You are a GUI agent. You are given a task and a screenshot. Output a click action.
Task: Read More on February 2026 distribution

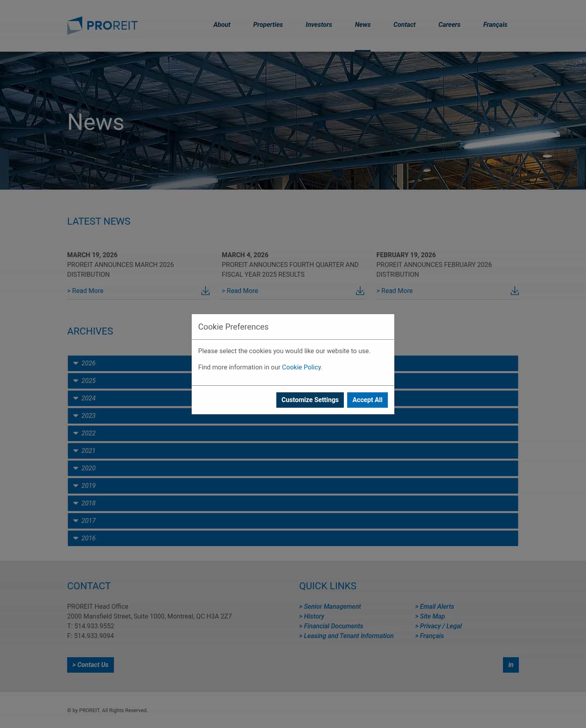pos(394,291)
